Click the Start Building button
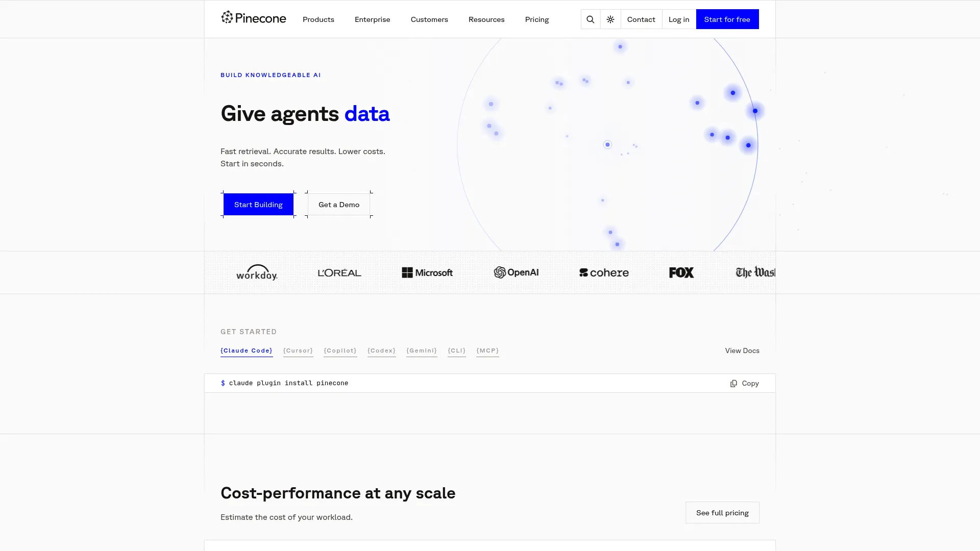 [x=258, y=205]
